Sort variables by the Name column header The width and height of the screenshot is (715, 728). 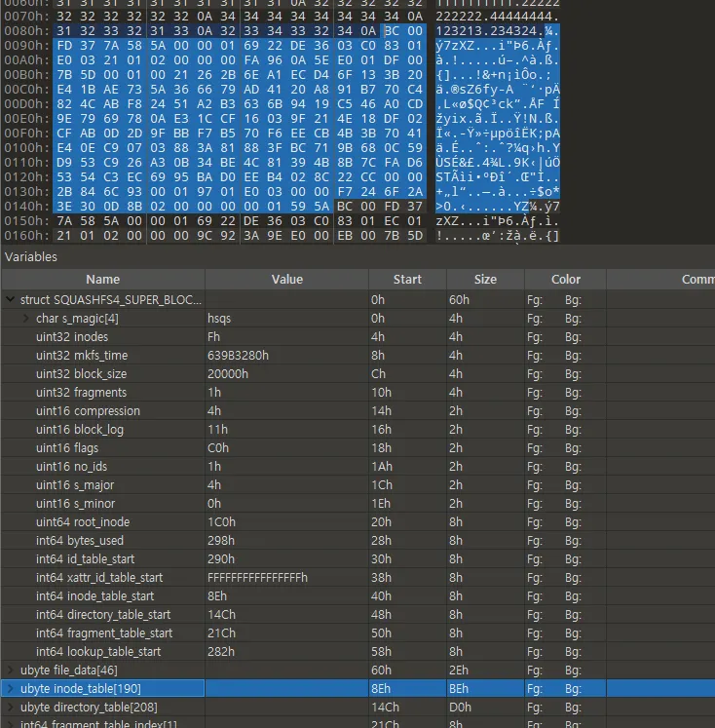click(102, 280)
